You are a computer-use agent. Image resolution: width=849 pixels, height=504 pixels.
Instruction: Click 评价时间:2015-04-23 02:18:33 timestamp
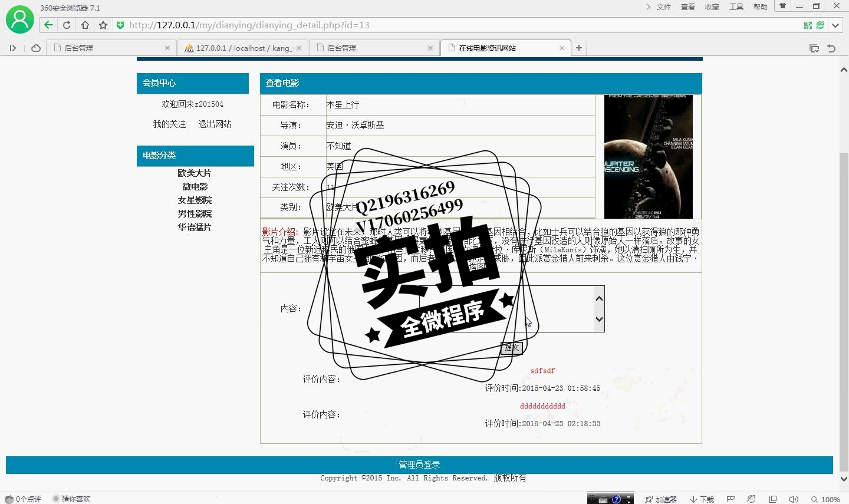pos(542,423)
